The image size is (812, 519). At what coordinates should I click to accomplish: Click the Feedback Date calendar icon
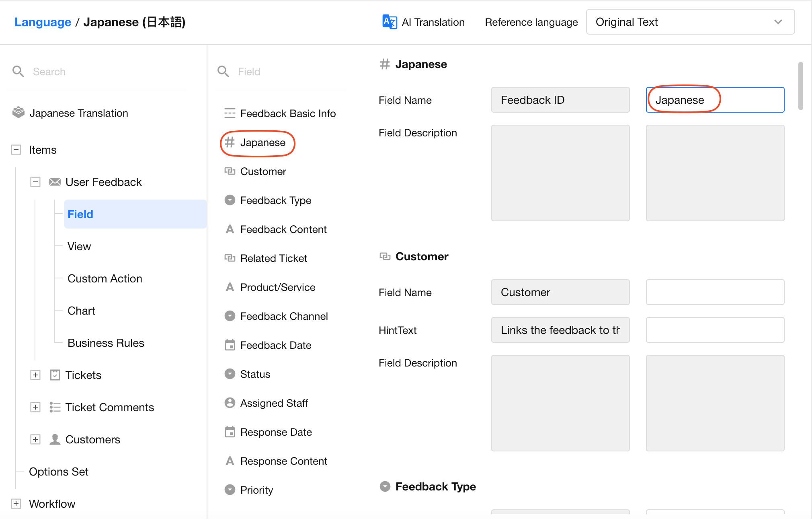230,345
